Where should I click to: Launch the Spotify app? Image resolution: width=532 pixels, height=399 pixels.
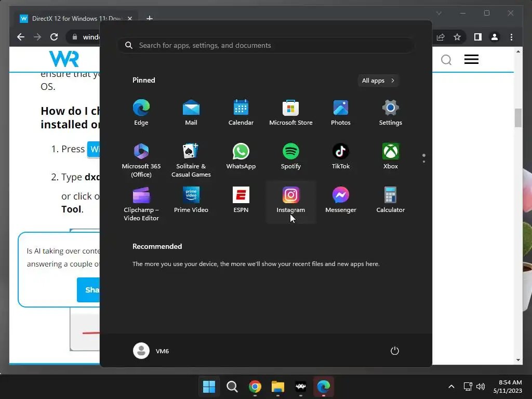click(291, 157)
